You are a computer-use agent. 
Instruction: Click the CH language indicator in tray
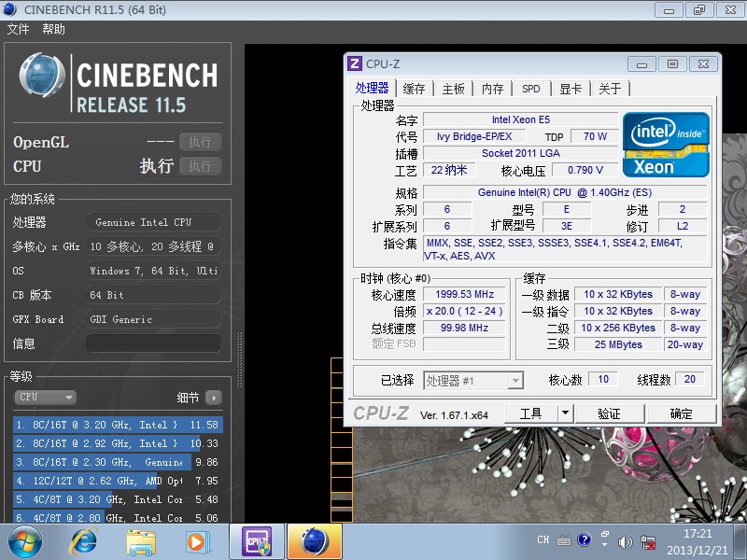tap(543, 539)
